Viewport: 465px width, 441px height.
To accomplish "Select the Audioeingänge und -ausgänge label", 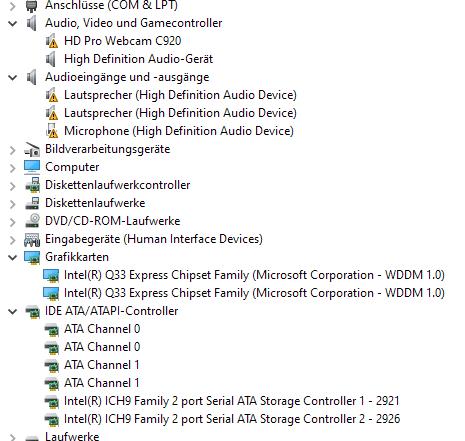I will (127, 77).
